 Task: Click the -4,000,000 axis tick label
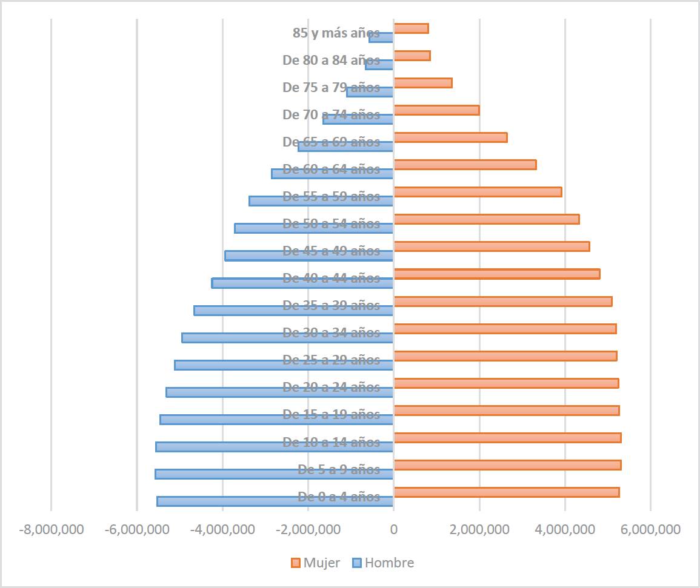(x=222, y=530)
